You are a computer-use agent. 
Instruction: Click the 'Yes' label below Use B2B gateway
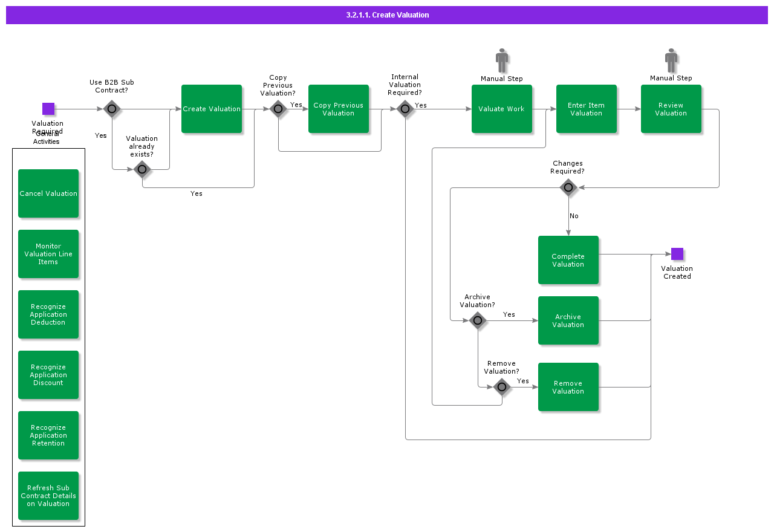coord(101,135)
